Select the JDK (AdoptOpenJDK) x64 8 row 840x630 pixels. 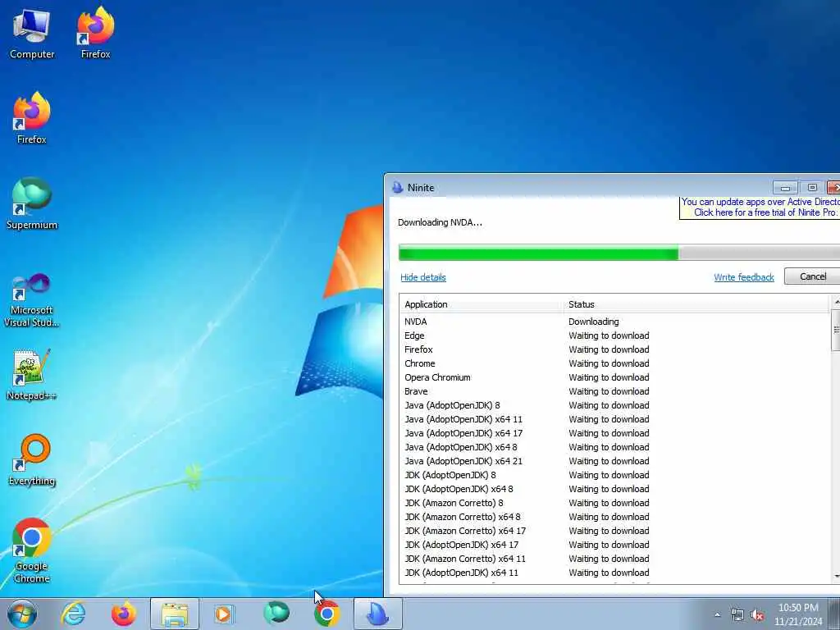[614, 489]
